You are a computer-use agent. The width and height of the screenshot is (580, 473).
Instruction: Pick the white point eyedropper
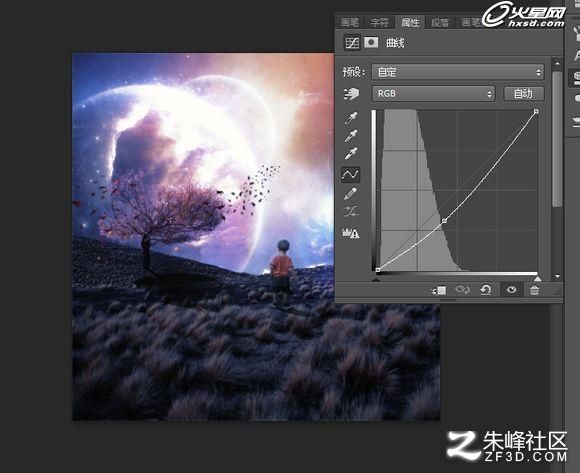pyautogui.click(x=351, y=153)
